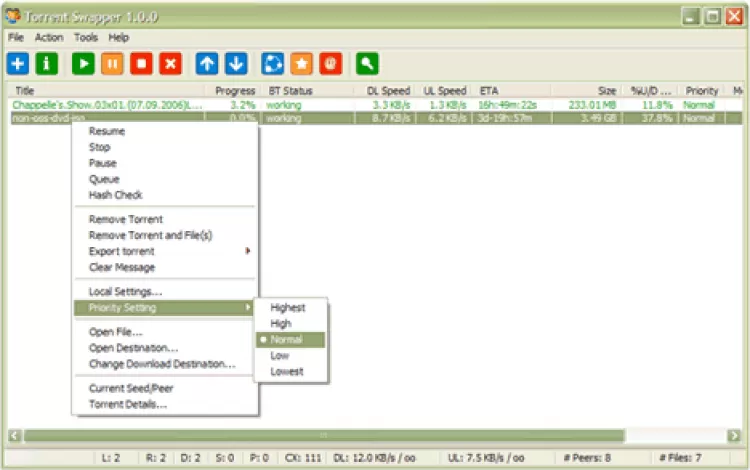750x470 pixels.
Task: Click the blue down arrow move-down icon
Action: pyautogui.click(x=236, y=64)
